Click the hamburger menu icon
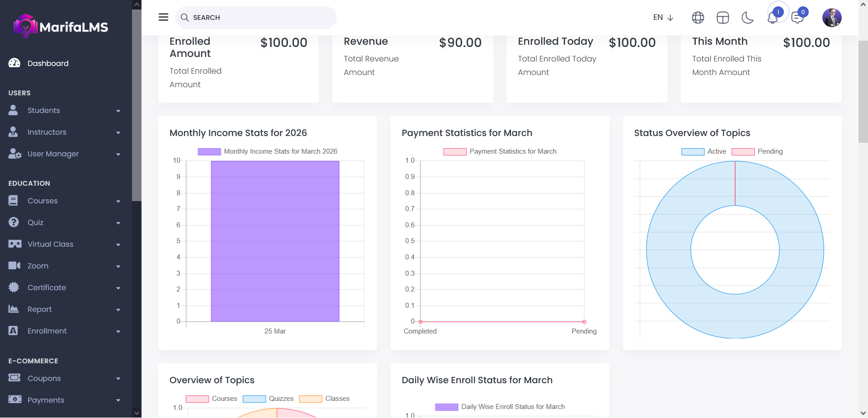The image size is (868, 418). 163,17
